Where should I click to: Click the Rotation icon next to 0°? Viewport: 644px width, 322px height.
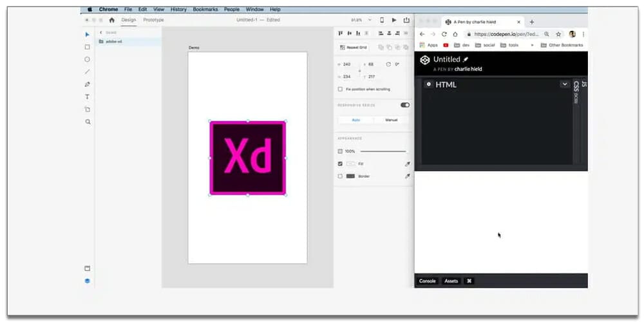tap(388, 64)
